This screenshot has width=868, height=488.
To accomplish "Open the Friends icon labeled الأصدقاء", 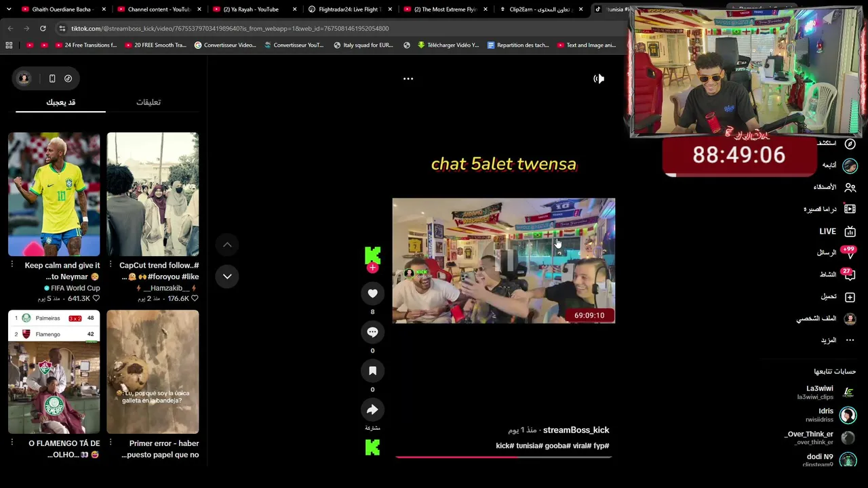I will tap(850, 187).
